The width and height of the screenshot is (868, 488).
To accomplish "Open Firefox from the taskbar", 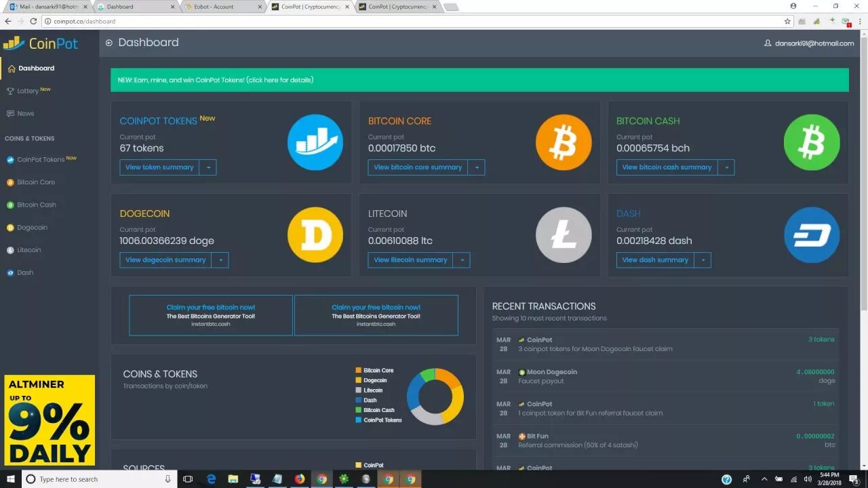I will tap(299, 479).
